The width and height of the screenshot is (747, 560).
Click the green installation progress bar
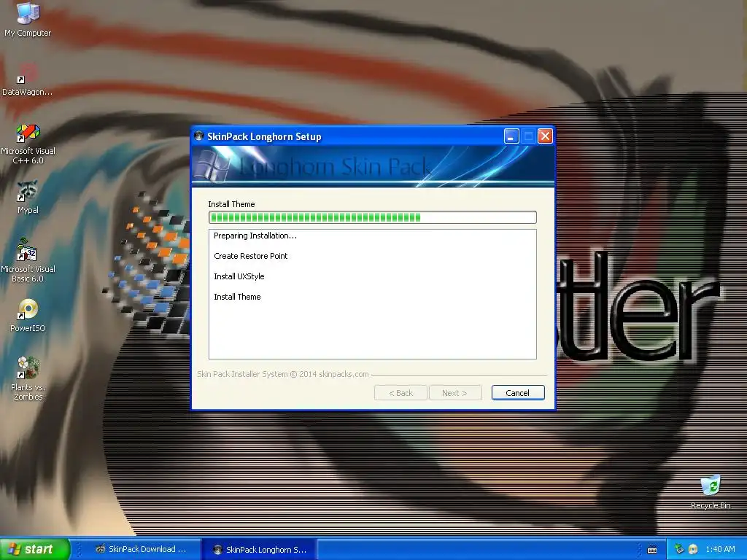373,217
